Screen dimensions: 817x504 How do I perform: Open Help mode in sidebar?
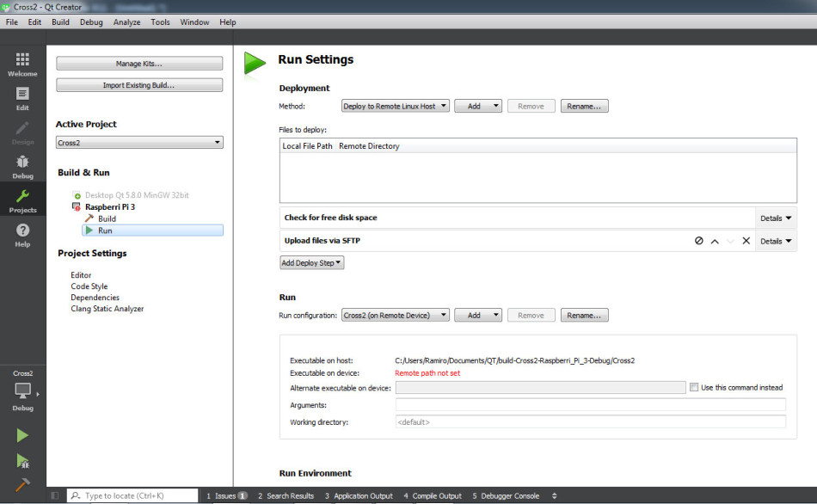pyautogui.click(x=22, y=235)
